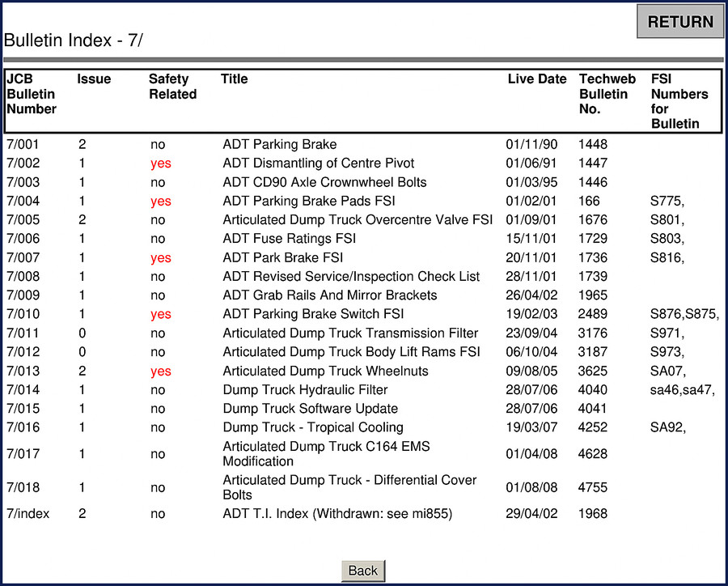Click FSI number SA07,

point(668,372)
